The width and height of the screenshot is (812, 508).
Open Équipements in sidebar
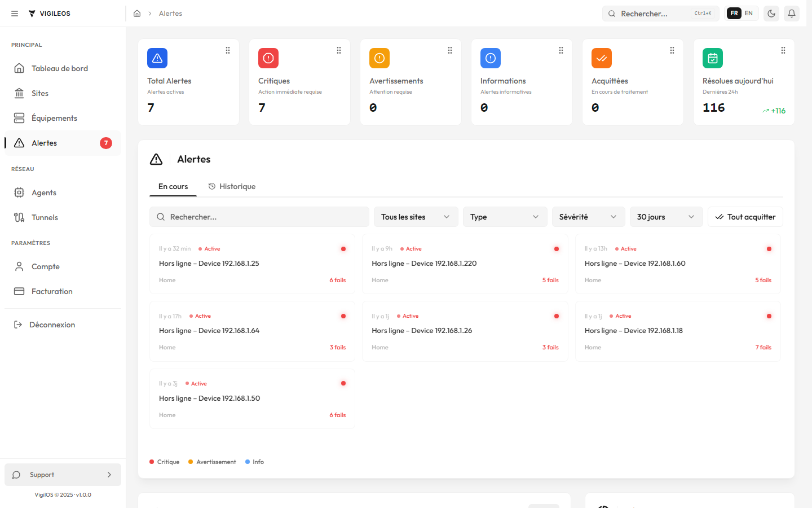63,118
